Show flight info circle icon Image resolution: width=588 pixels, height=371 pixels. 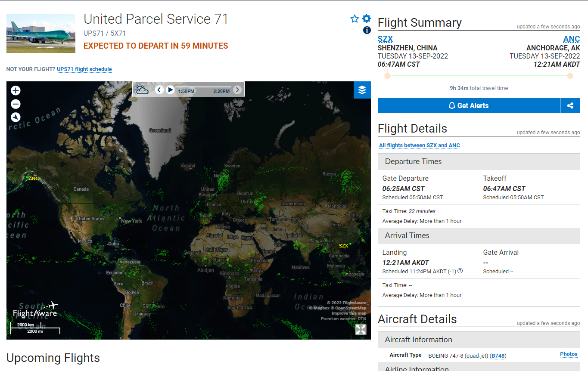click(x=367, y=30)
